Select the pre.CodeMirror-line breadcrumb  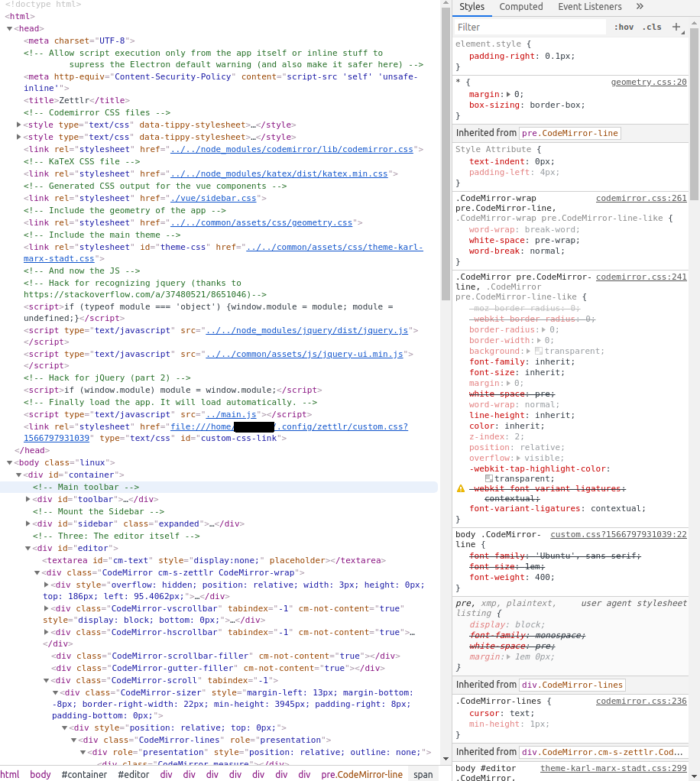coord(361,775)
